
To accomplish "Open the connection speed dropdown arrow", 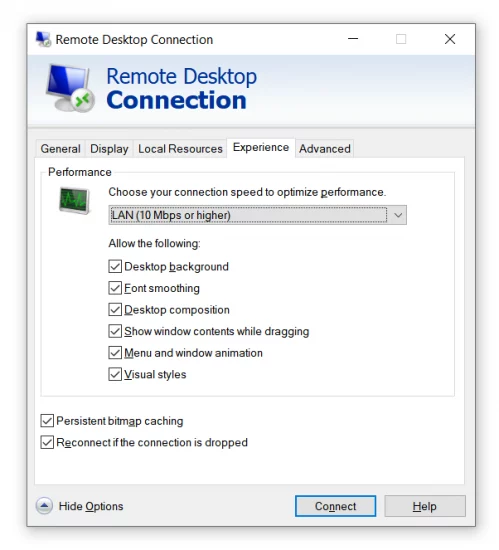I will click(398, 215).
